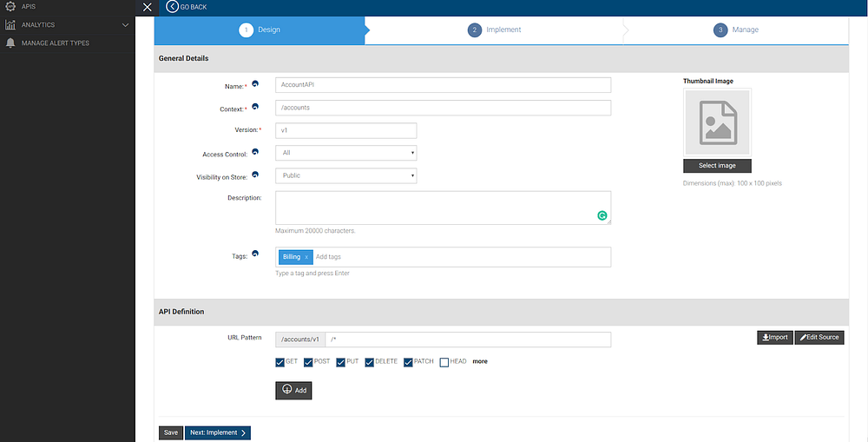The height and width of the screenshot is (442, 868).
Task: Click Next: Implement button
Action: (218, 432)
